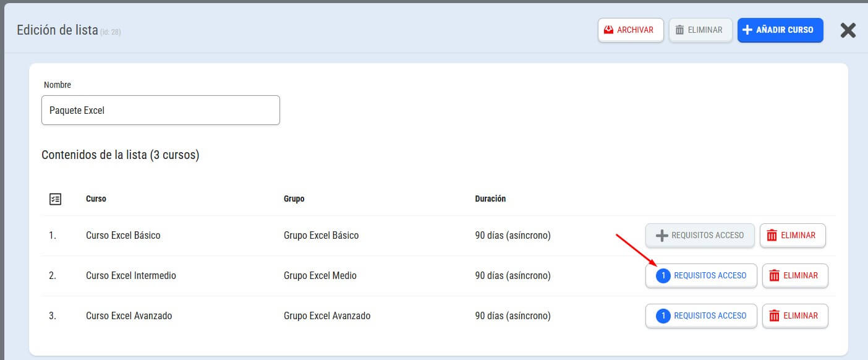The width and height of the screenshot is (868, 360).
Task: Select the Curso Excel Básico text
Action: click(x=123, y=236)
